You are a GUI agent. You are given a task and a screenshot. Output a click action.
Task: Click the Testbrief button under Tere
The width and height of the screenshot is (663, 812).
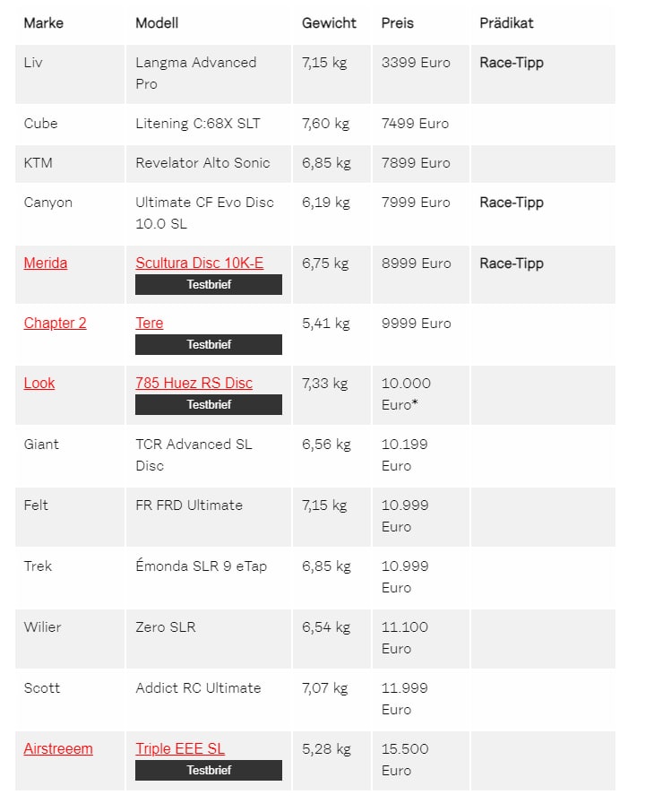coord(209,344)
